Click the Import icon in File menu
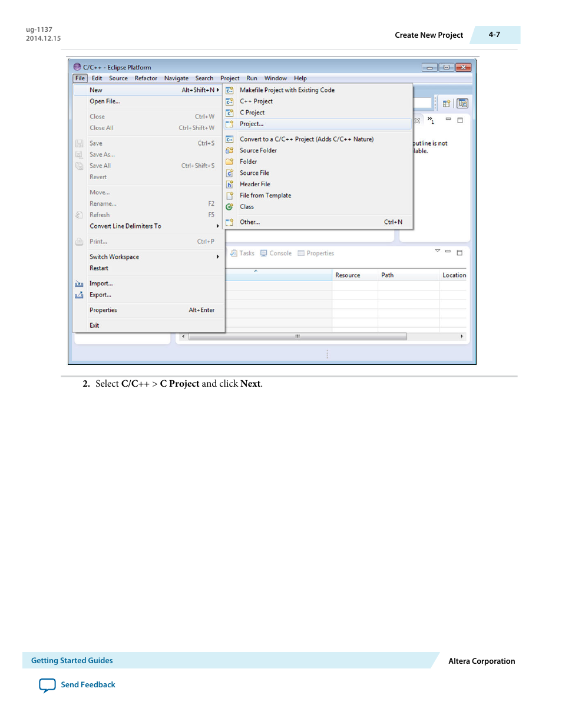Screen dimensions: 562x728 79,284
